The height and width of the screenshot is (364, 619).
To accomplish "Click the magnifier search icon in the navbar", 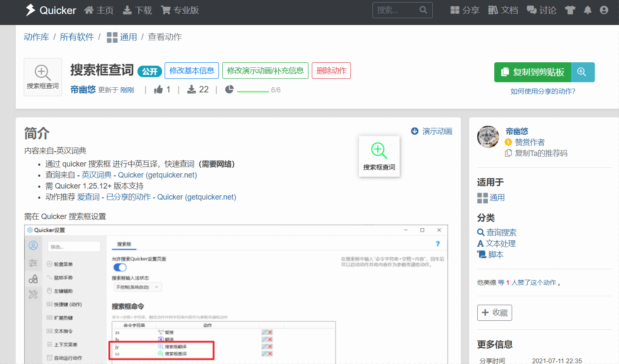I will tap(423, 10).
